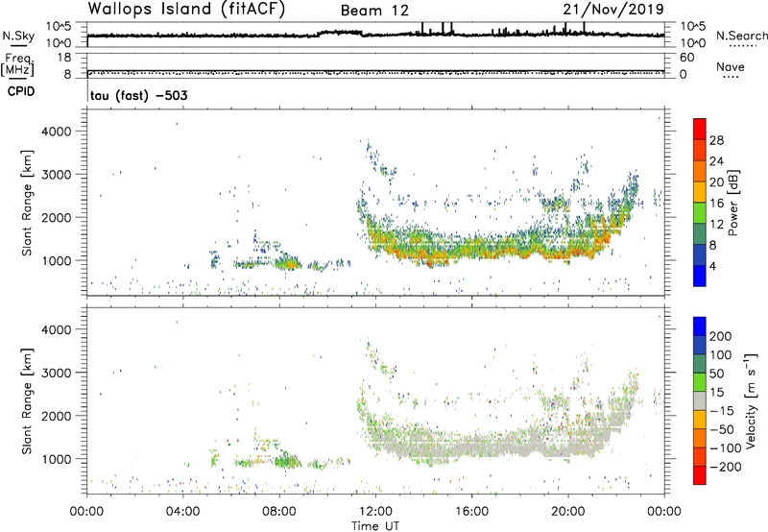Click the 'CPID' label

21,91
